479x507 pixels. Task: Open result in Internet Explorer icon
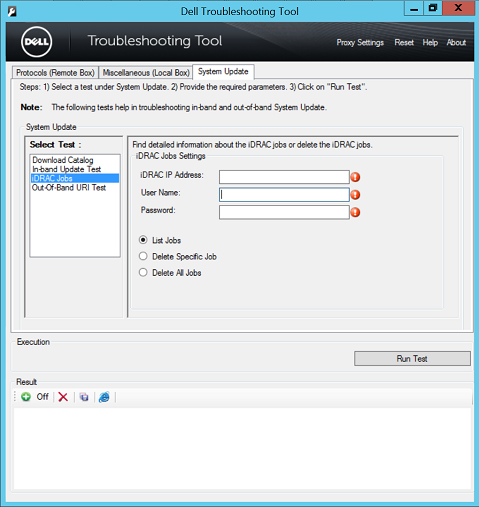click(x=104, y=397)
